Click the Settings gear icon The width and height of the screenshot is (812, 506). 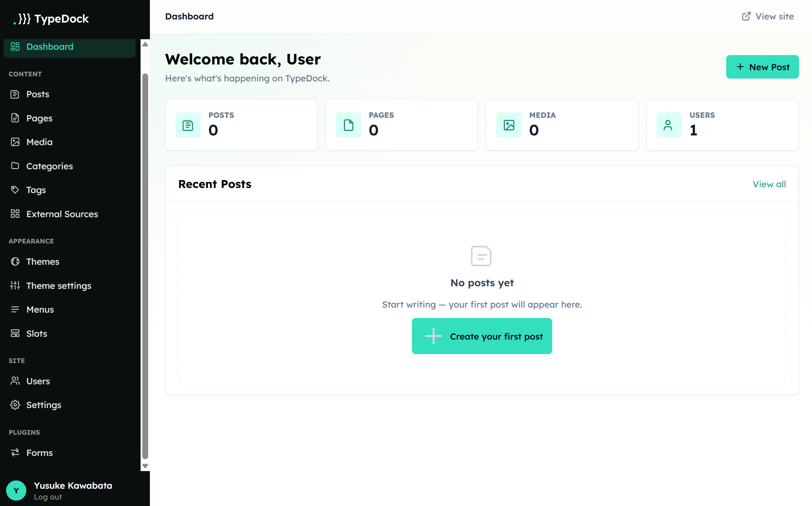point(15,405)
